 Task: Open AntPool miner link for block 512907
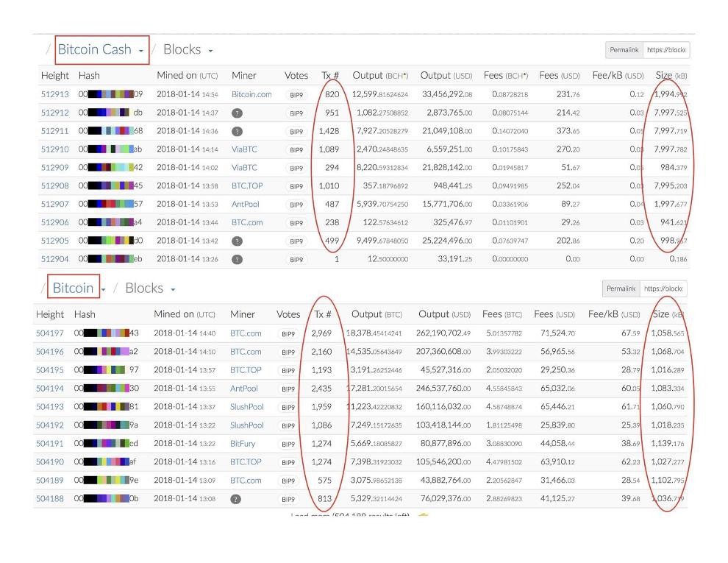point(246,204)
